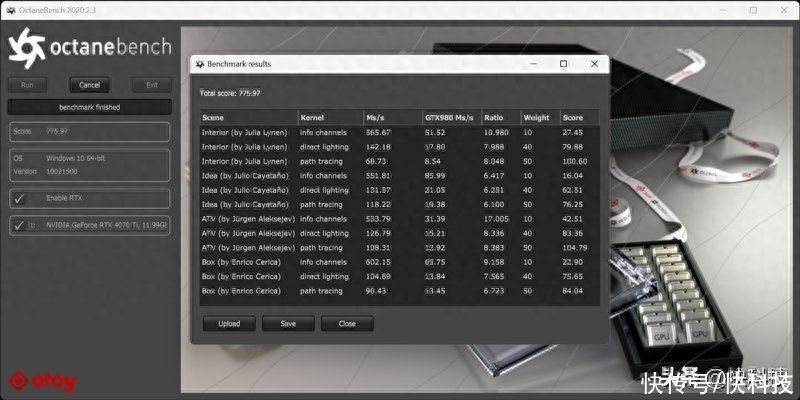Click the Exit button
This screenshot has height=400, width=800.
pyautogui.click(x=152, y=85)
